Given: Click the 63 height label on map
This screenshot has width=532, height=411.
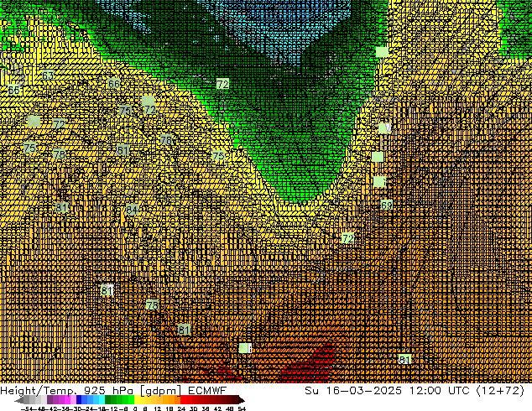Looking at the screenshot, I should [x=48, y=75].
